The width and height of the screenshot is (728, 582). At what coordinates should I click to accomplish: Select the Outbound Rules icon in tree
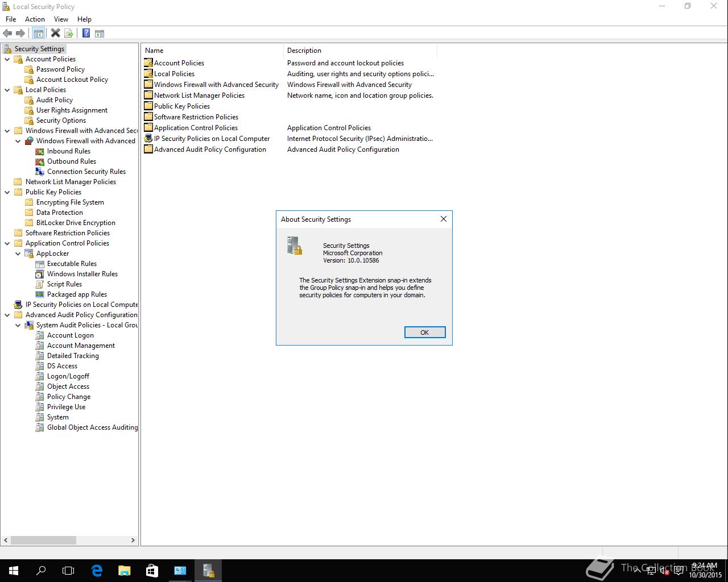pyautogui.click(x=40, y=161)
